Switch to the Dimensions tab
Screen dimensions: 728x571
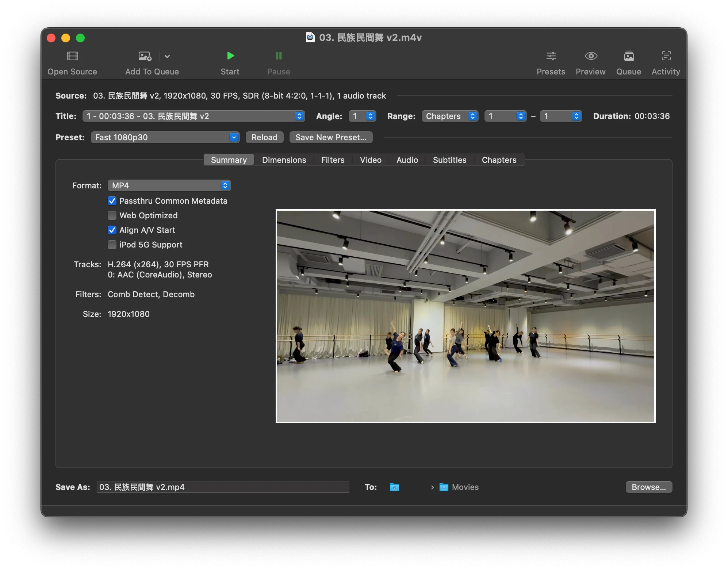click(284, 160)
